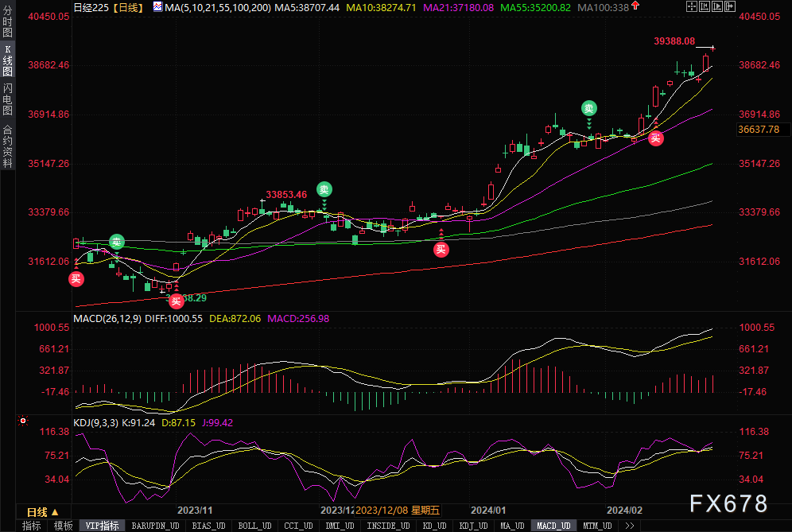Open the 合约资料 side tab

coord(8,145)
